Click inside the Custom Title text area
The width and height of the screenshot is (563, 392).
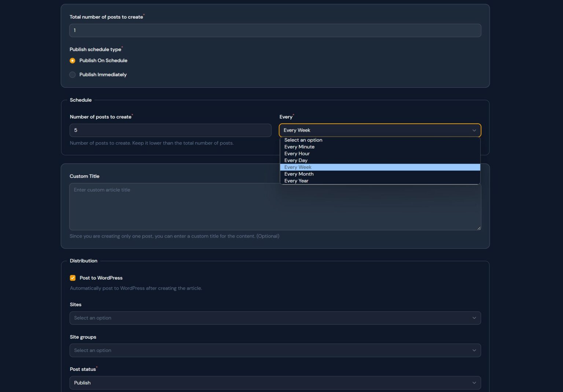(275, 206)
